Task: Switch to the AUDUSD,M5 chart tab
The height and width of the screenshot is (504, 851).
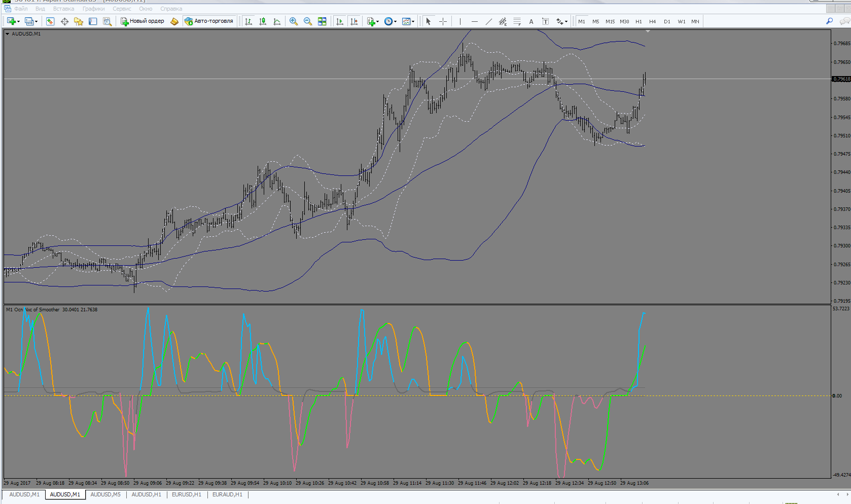Action: tap(105, 494)
